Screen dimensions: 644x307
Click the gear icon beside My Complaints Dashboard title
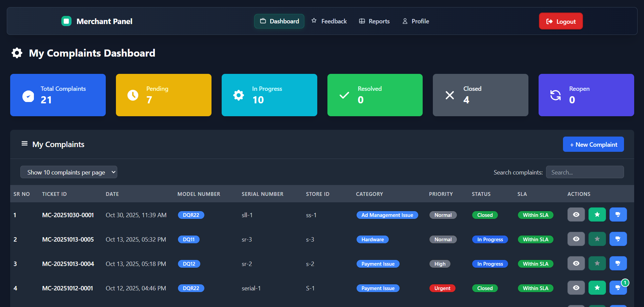click(x=17, y=53)
